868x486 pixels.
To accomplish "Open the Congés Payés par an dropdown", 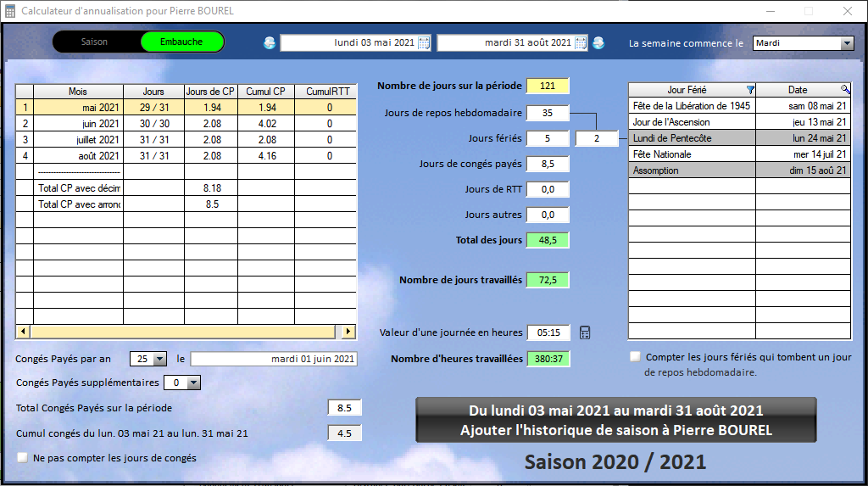I will [159, 359].
